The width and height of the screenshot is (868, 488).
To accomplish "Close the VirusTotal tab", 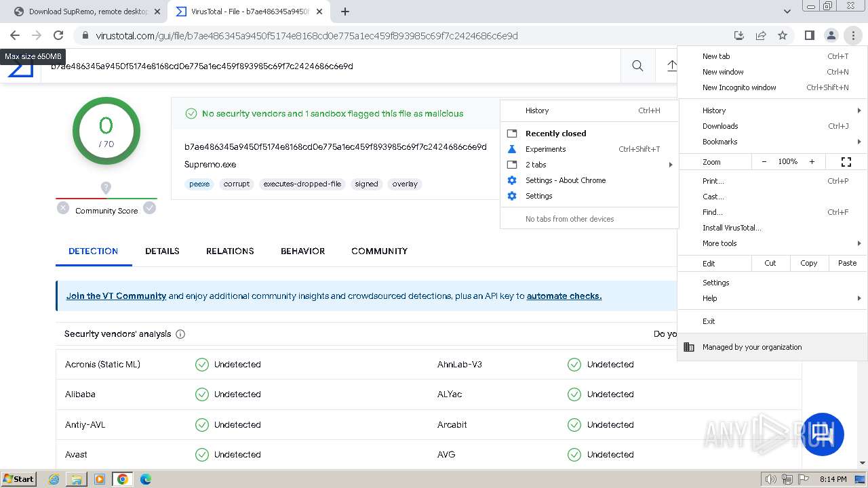I will [x=319, y=12].
